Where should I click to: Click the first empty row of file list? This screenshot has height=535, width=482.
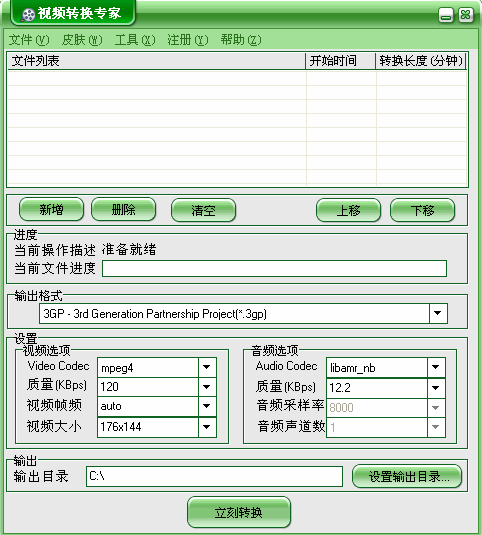click(237, 78)
